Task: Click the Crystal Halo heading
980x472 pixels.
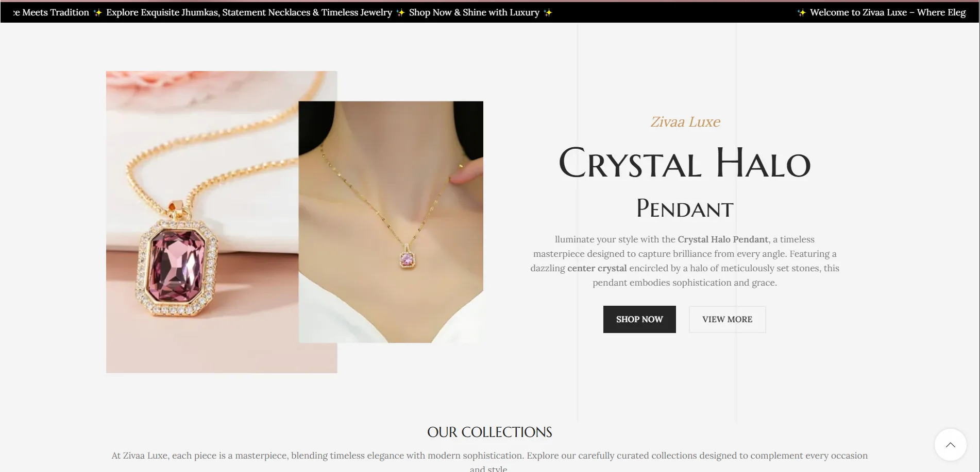Action: tap(685, 163)
